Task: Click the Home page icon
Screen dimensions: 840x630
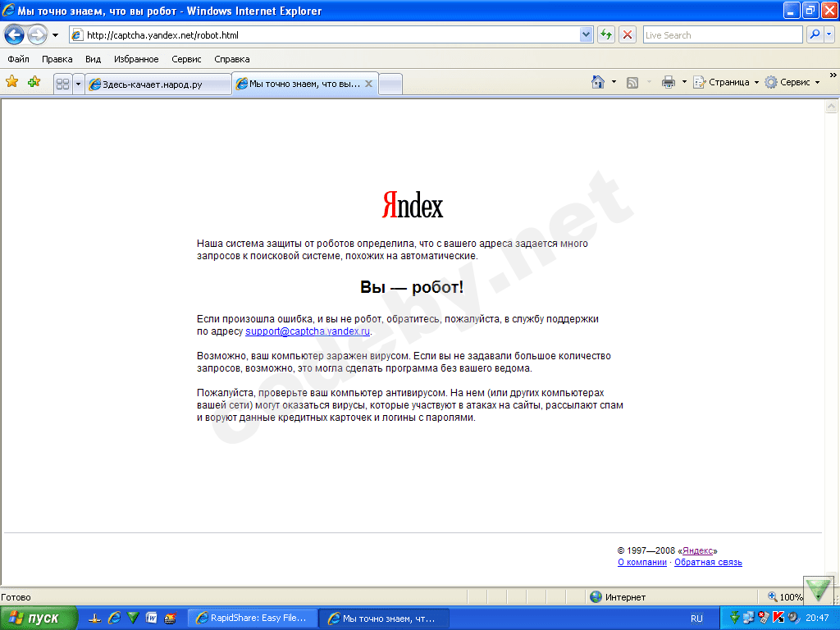Action: click(598, 82)
